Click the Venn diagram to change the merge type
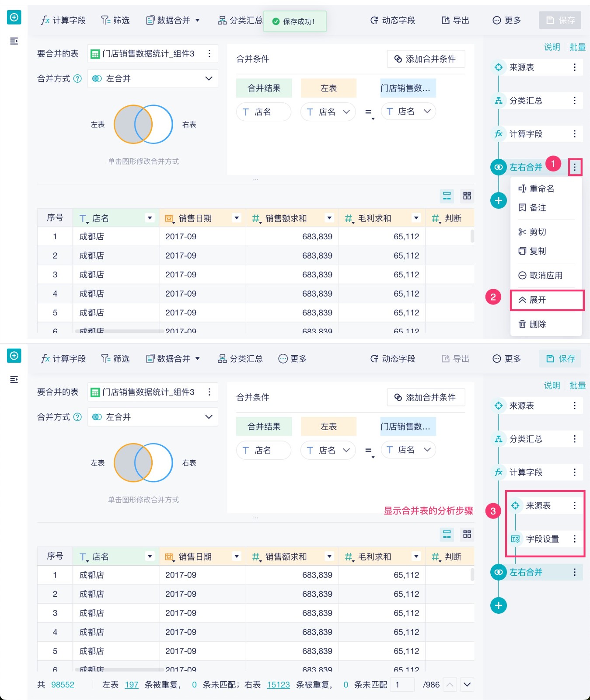This screenshot has width=590, height=700. click(x=143, y=124)
